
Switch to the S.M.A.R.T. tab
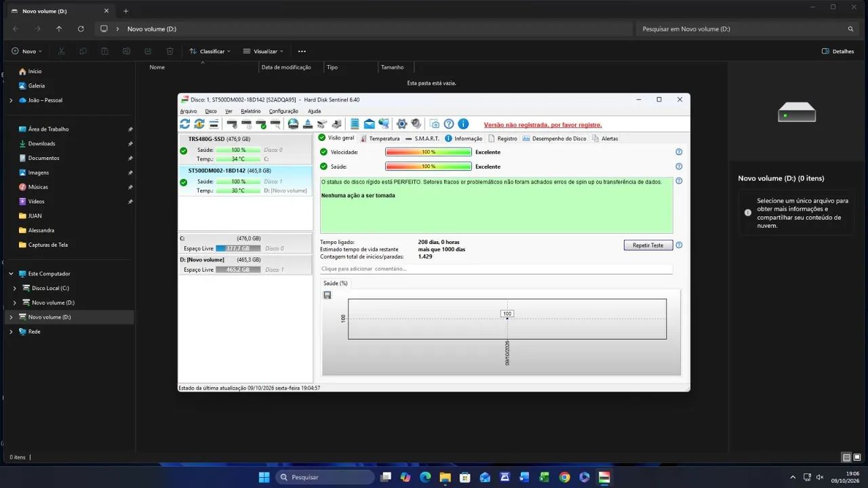(422, 138)
